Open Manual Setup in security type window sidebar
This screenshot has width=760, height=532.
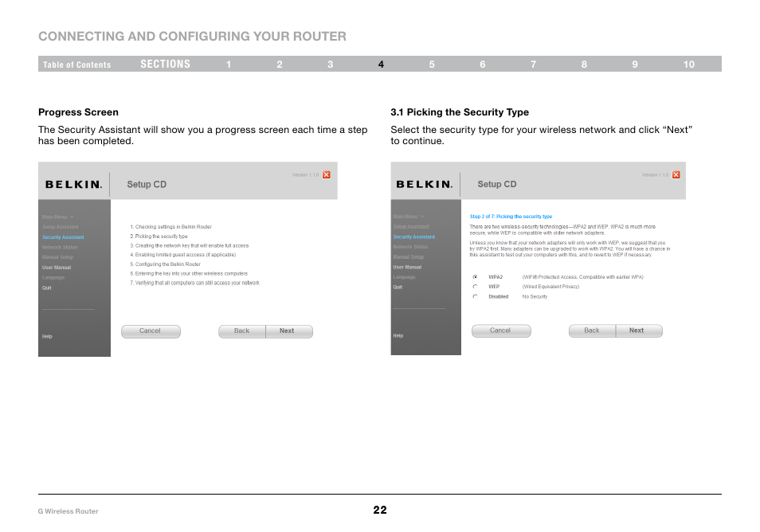[x=409, y=256]
